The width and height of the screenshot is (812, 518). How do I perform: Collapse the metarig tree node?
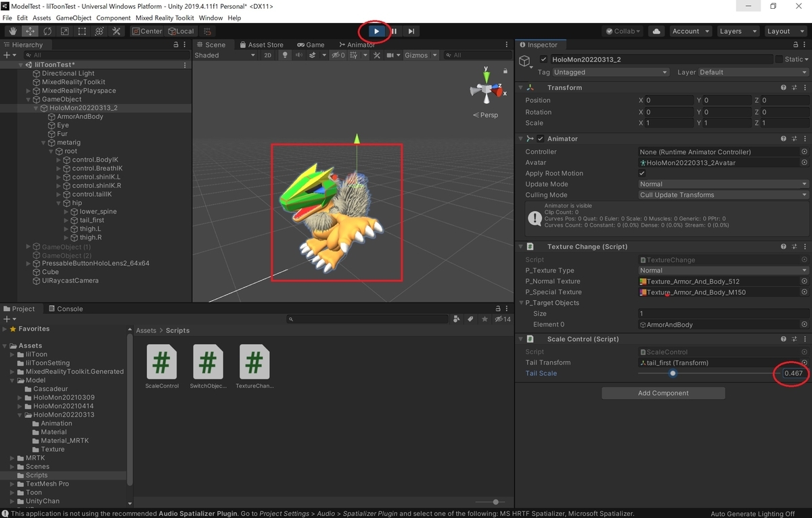[x=44, y=143]
